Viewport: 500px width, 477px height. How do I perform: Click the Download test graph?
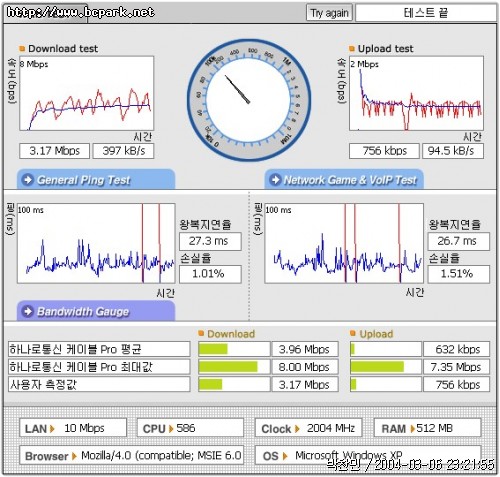(87, 93)
